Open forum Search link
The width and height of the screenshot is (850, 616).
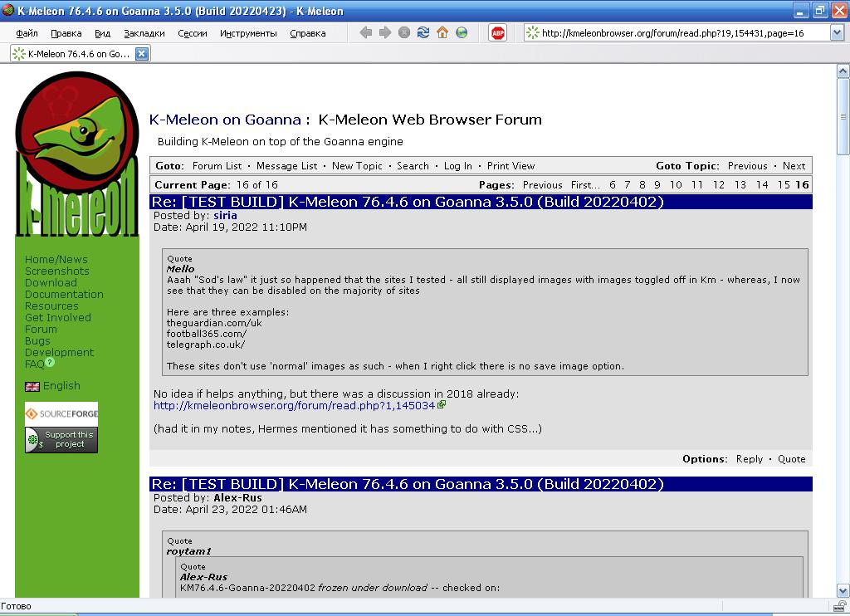pos(413,166)
